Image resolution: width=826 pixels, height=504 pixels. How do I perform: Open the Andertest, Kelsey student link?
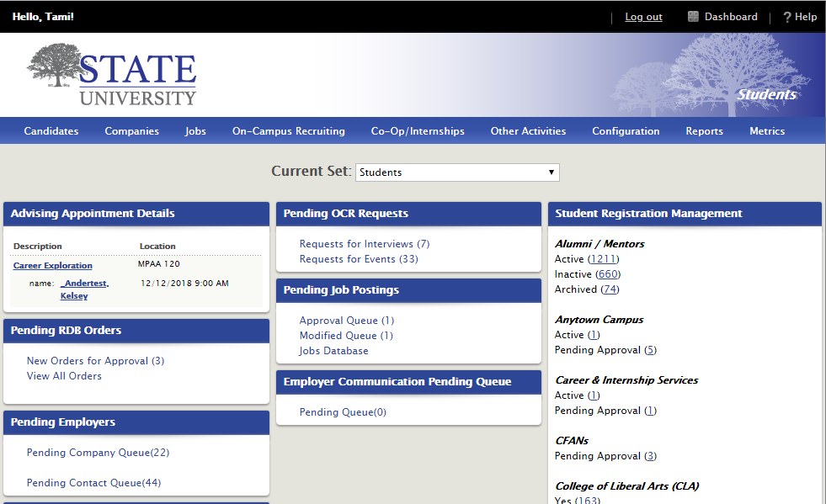(84, 289)
